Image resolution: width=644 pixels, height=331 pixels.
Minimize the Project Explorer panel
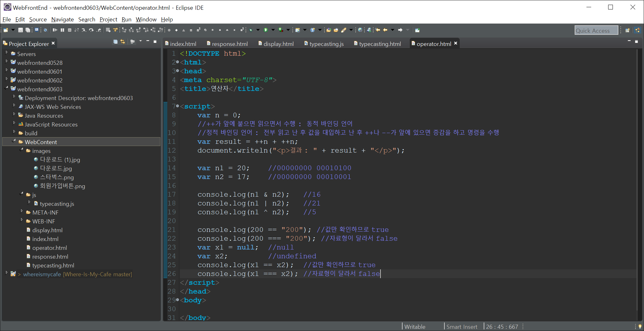point(148,41)
